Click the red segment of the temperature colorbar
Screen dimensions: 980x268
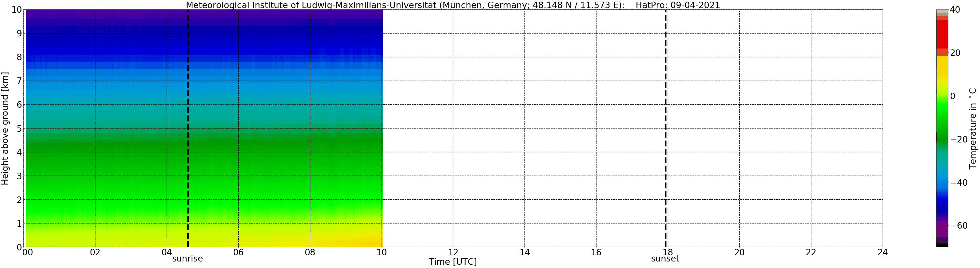point(942,34)
